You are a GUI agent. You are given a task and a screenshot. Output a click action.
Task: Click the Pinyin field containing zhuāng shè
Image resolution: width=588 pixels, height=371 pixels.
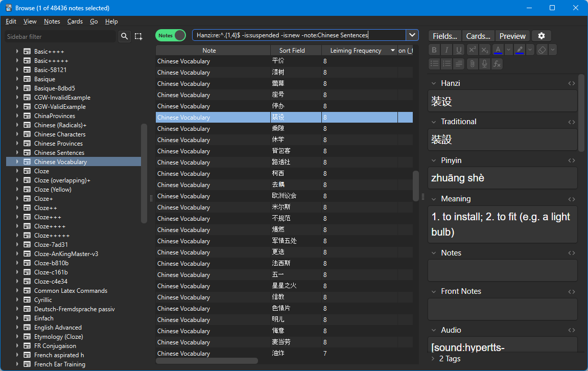[x=502, y=178]
